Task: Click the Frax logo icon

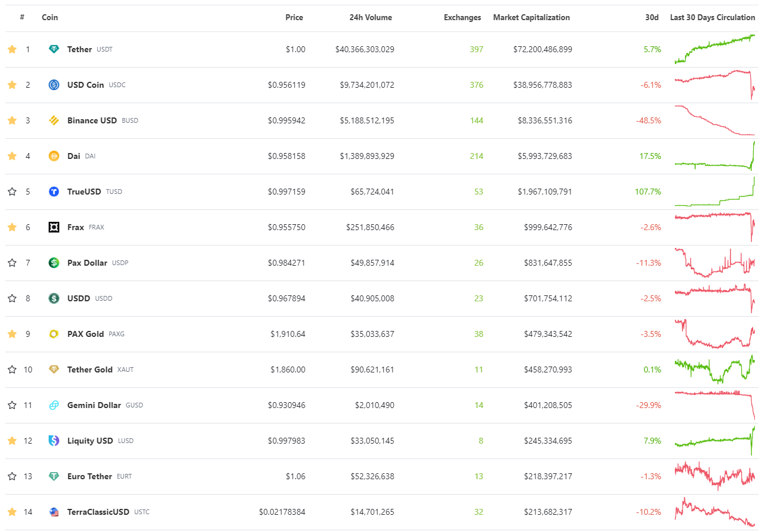Action: (x=54, y=227)
